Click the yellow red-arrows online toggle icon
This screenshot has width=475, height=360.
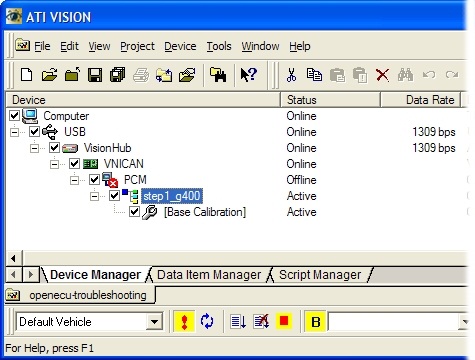(x=184, y=321)
